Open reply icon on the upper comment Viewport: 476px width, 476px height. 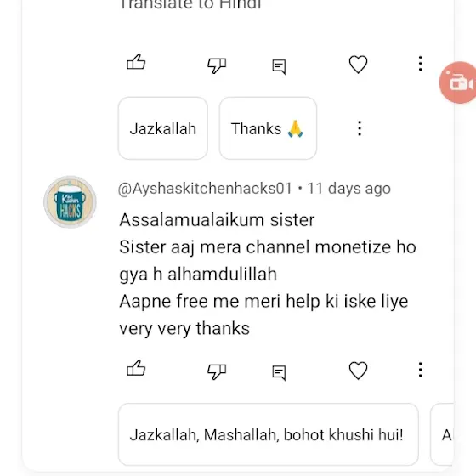tap(279, 66)
